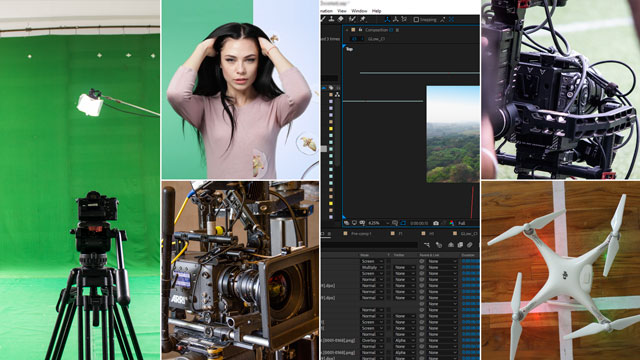The width and height of the screenshot is (640, 360).
Task: Enable the Snapping checkbox
Action: point(416,20)
